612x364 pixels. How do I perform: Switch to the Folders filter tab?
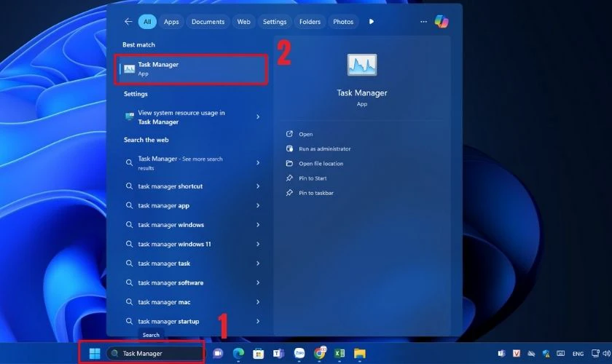(310, 21)
